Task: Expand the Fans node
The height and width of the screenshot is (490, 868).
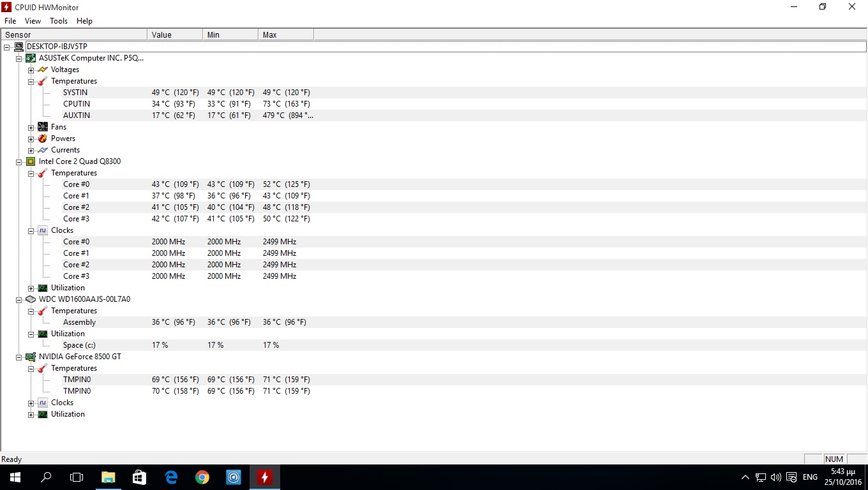Action: click(x=31, y=128)
